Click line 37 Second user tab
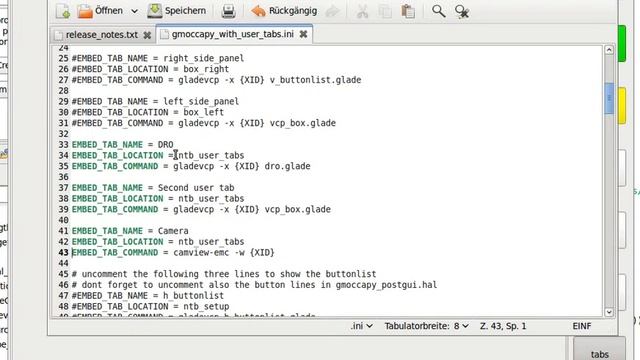This screenshot has width=640, height=360. click(196, 188)
